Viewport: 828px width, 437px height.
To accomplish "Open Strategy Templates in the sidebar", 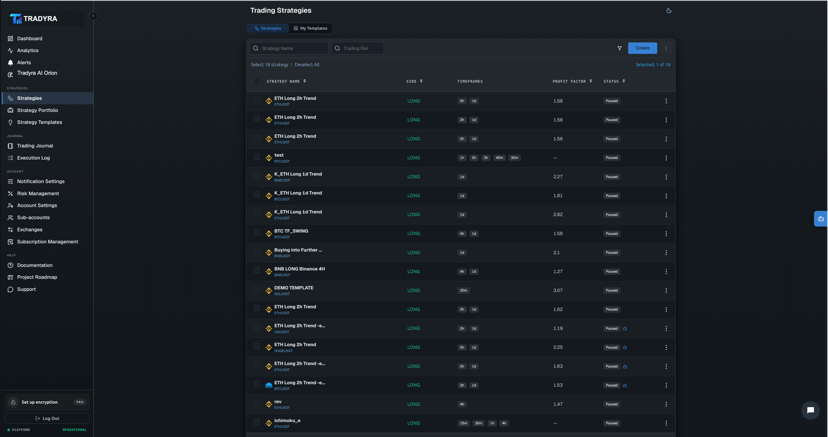I will coord(39,122).
